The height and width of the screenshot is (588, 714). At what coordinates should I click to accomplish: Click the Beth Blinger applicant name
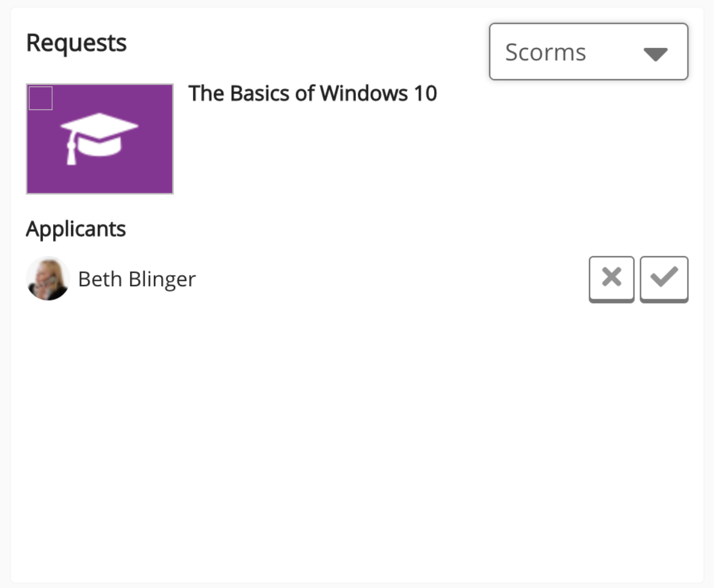tap(137, 279)
